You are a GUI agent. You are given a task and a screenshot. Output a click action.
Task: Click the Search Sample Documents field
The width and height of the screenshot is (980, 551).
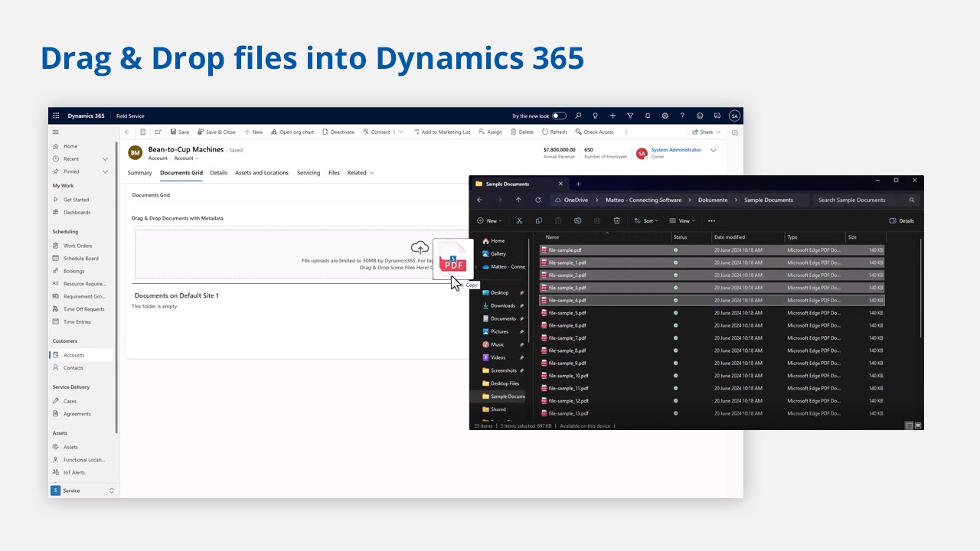coord(865,200)
